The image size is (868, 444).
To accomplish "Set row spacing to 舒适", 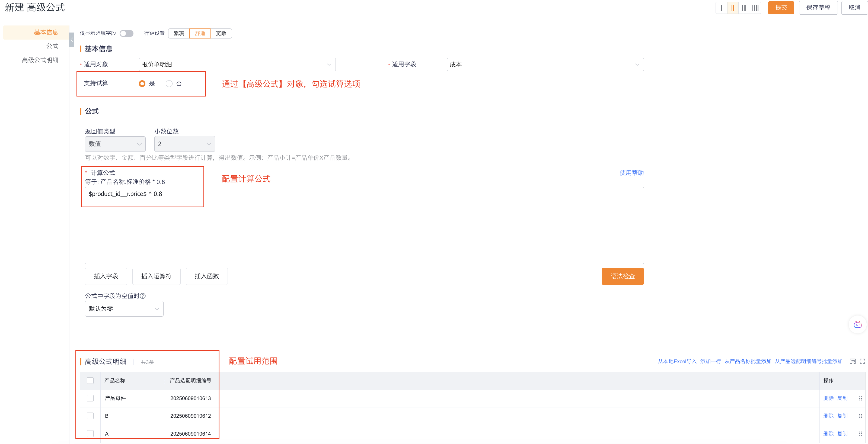I will [200, 33].
